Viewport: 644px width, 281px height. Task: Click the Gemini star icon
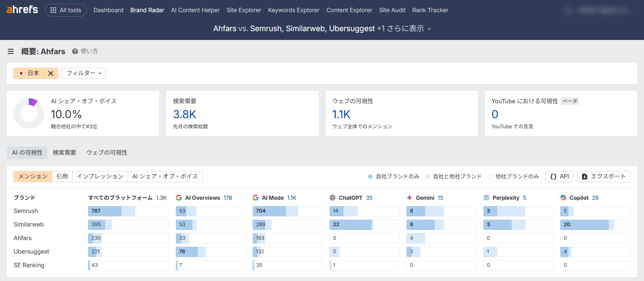[410, 198]
